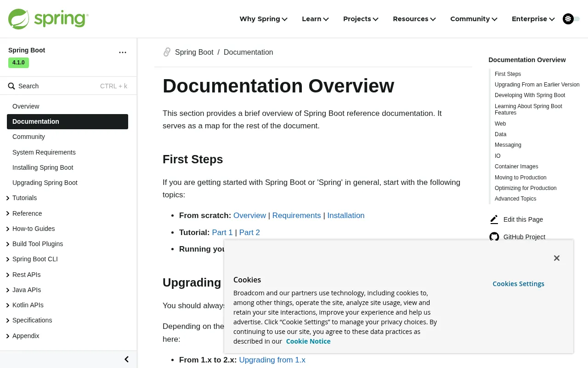Jump to Upgrading From an Earlier Version

537,85
